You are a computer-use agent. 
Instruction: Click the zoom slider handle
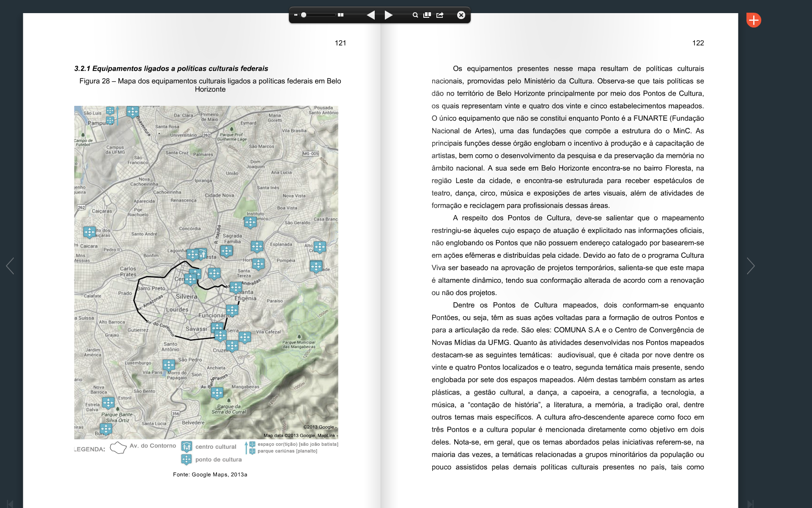pyautogui.click(x=304, y=15)
